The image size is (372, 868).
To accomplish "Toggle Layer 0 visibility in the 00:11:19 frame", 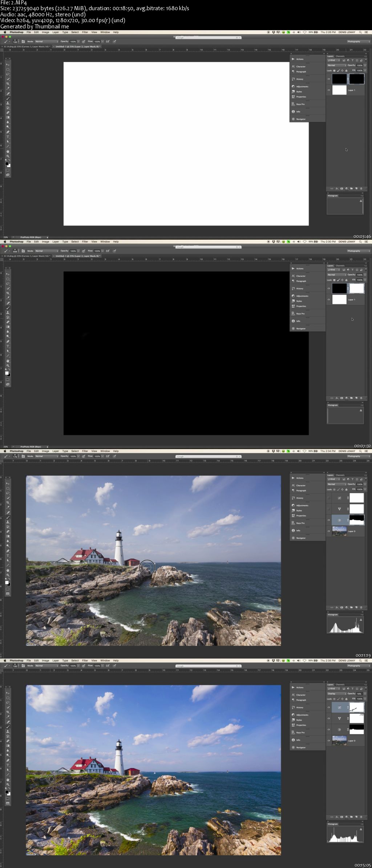I will (x=329, y=531).
